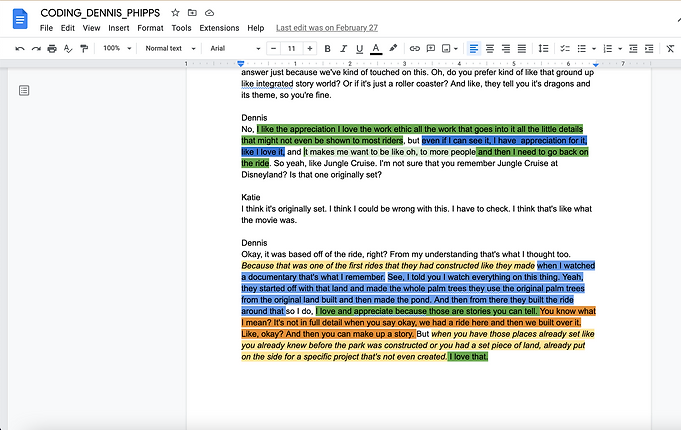Open the Normal text style dropdown
The height and width of the screenshot is (430, 681).
coord(170,48)
